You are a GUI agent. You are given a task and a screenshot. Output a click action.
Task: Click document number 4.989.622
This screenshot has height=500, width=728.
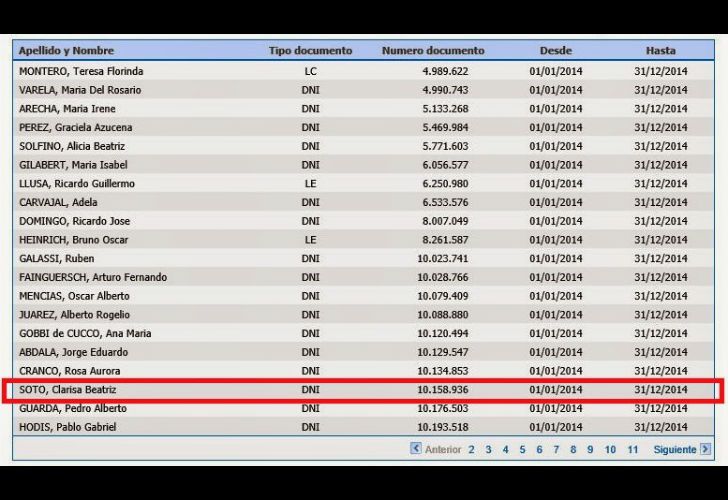(x=445, y=71)
